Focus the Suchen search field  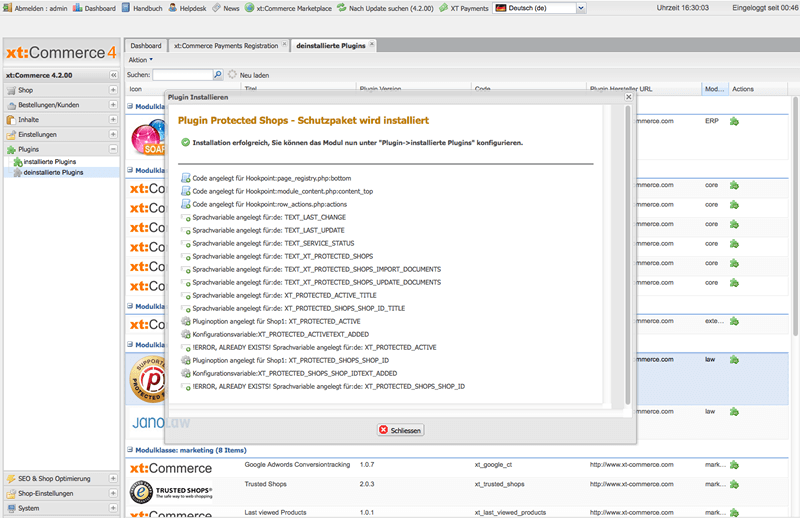[183, 75]
